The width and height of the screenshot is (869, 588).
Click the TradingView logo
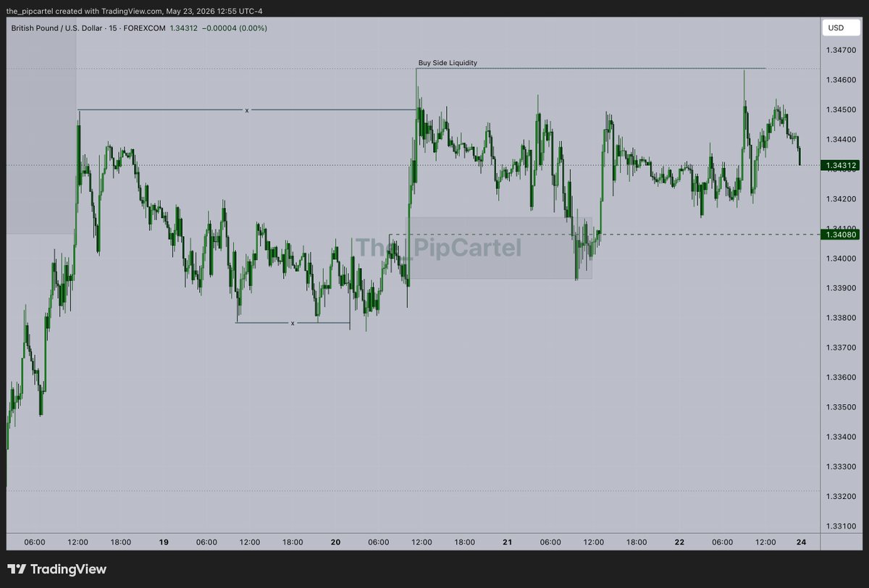click(x=57, y=569)
